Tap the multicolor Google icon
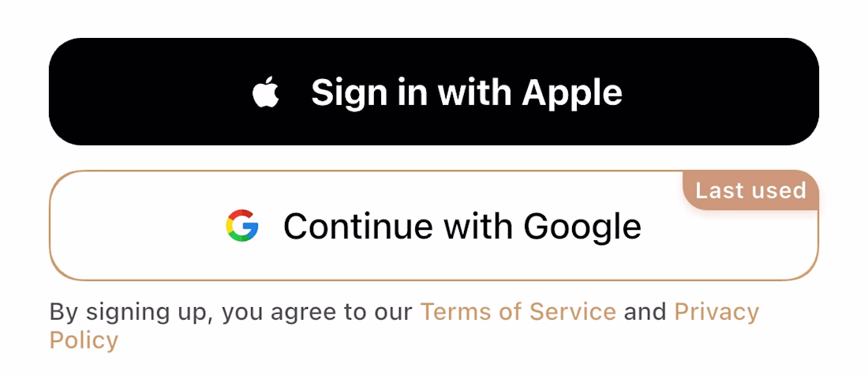Screen dimensions: 868x376 pos(242,226)
